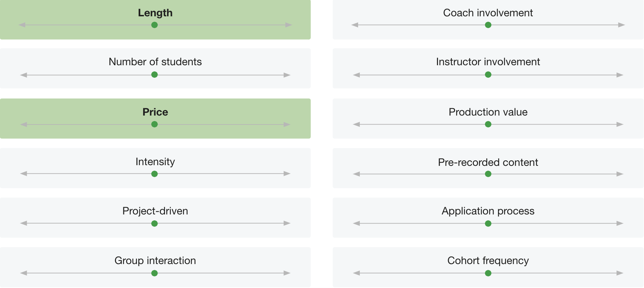Click the Instructor involvement slider dot

[488, 75]
